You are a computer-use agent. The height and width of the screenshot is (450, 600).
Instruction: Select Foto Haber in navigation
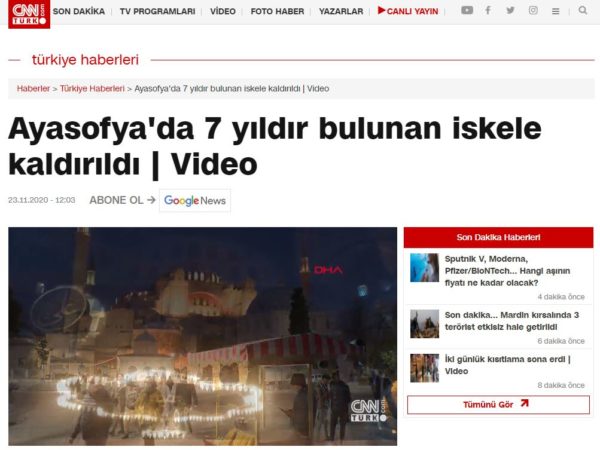277,11
